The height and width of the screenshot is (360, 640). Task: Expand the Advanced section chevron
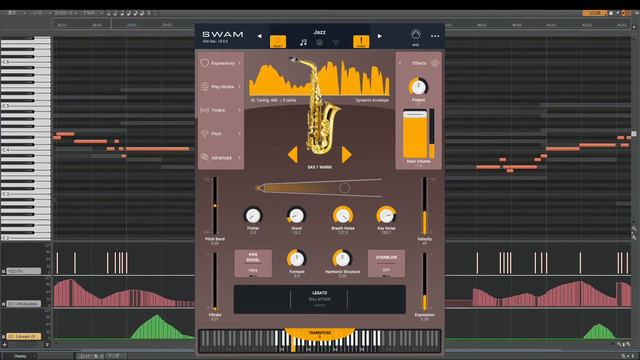coord(240,158)
